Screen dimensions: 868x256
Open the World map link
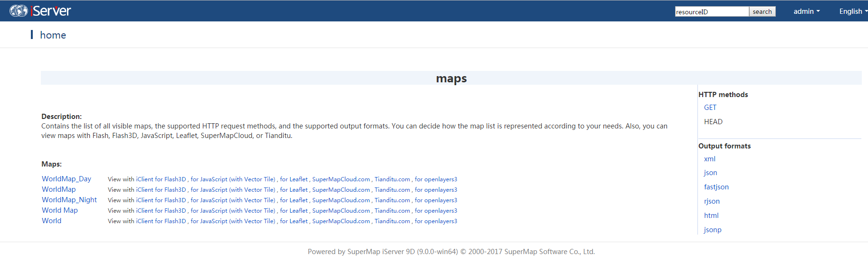tap(51, 221)
